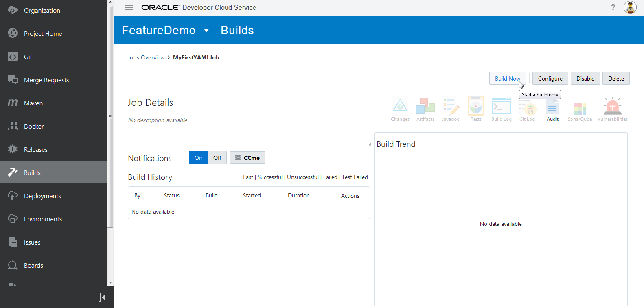Click the Builds hammer icon
Screen dimensions: 644x308
pos(13,173)
